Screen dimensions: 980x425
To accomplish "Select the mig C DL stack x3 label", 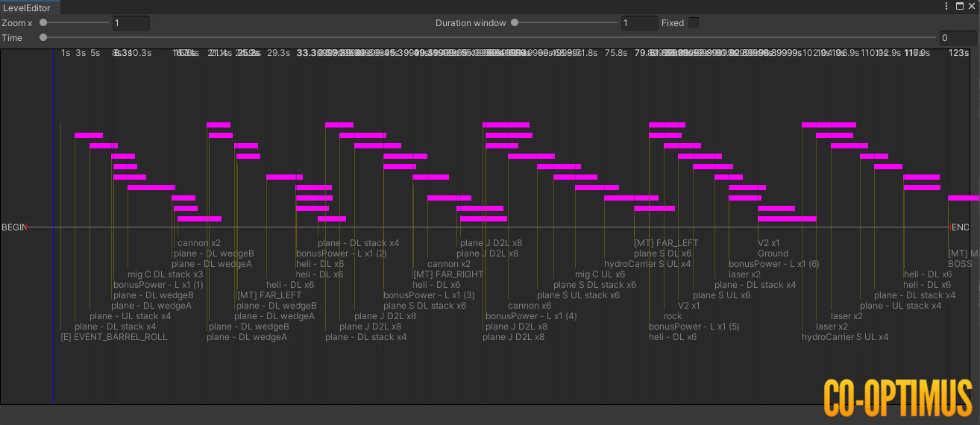I will (165, 274).
